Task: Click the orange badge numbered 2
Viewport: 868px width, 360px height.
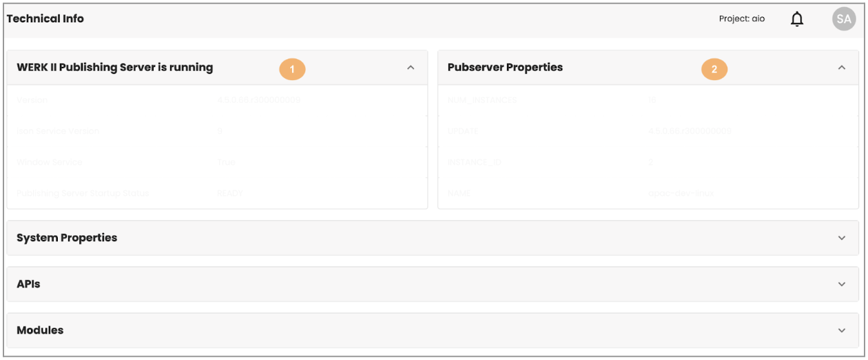Action: (x=714, y=69)
